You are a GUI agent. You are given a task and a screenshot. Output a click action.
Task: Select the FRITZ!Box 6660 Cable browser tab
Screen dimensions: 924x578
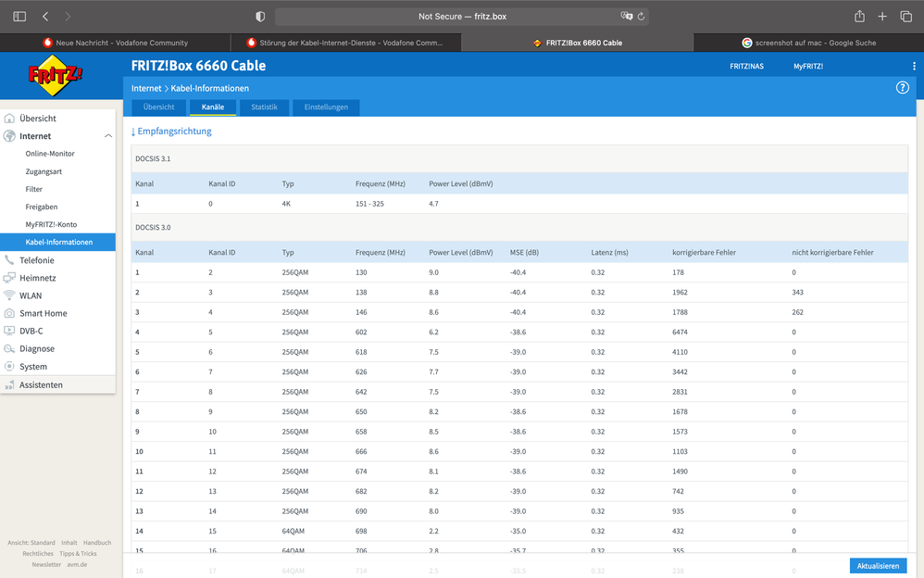coord(578,43)
